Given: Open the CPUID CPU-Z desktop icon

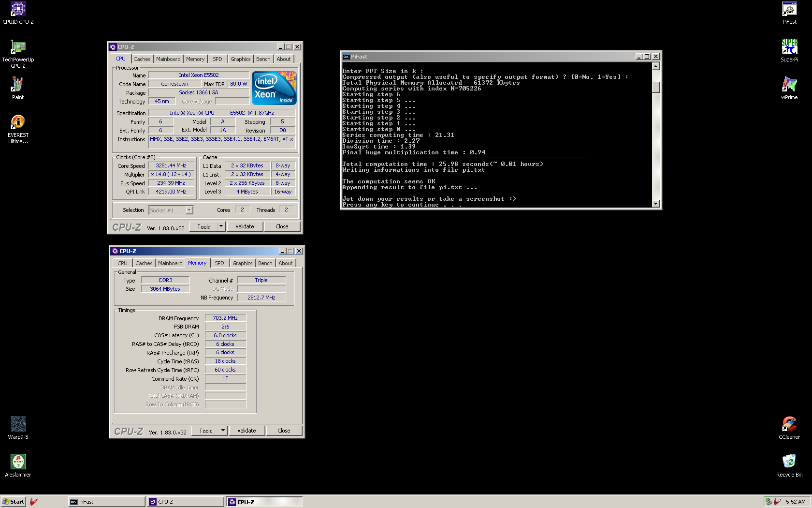Looking at the screenshot, I should click(x=18, y=13).
